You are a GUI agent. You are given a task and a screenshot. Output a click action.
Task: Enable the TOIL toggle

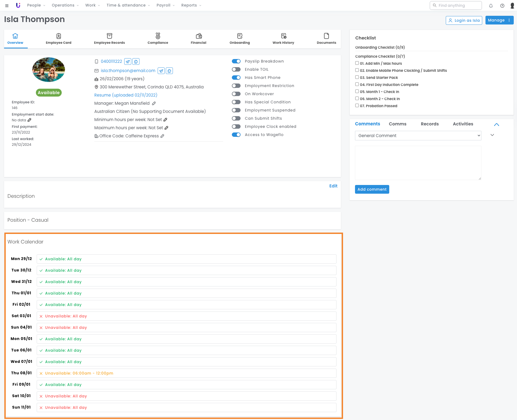(236, 70)
